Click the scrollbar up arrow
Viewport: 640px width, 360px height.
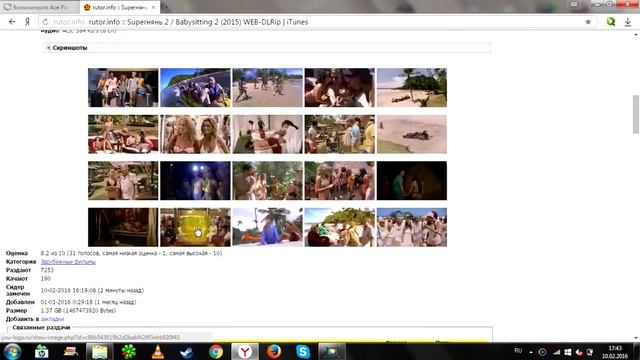[x=636, y=35]
